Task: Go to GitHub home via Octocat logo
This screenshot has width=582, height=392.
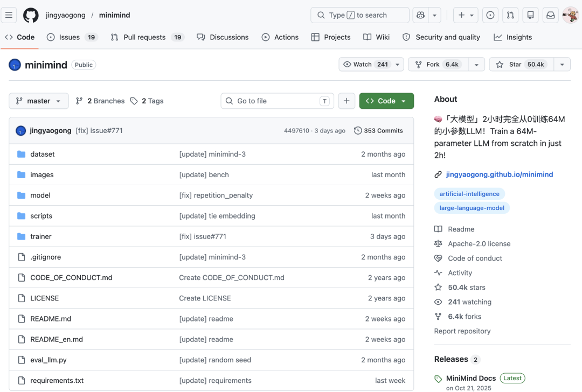Action: point(31,15)
